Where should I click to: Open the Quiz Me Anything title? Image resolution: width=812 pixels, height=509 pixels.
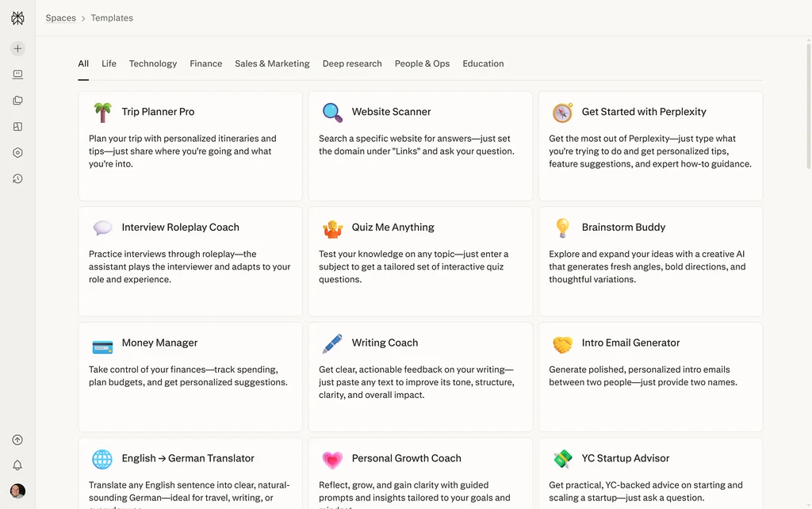393,228
